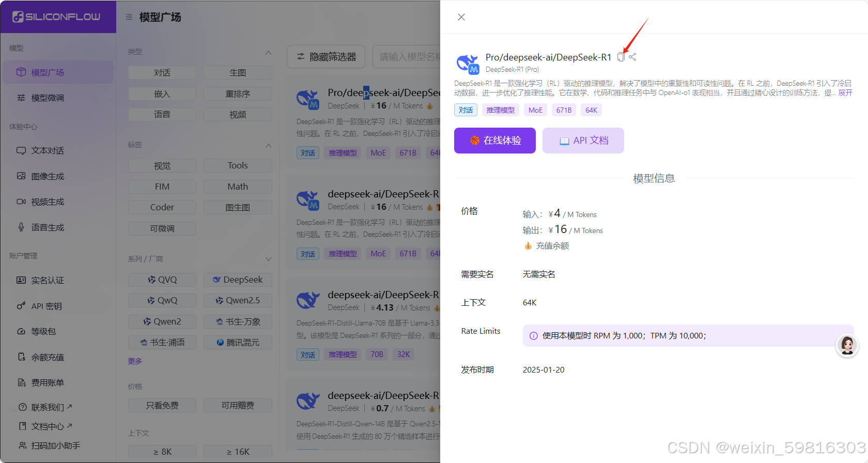Click the 隐藏筛选器 button
This screenshot has height=463, width=868.
(x=326, y=57)
